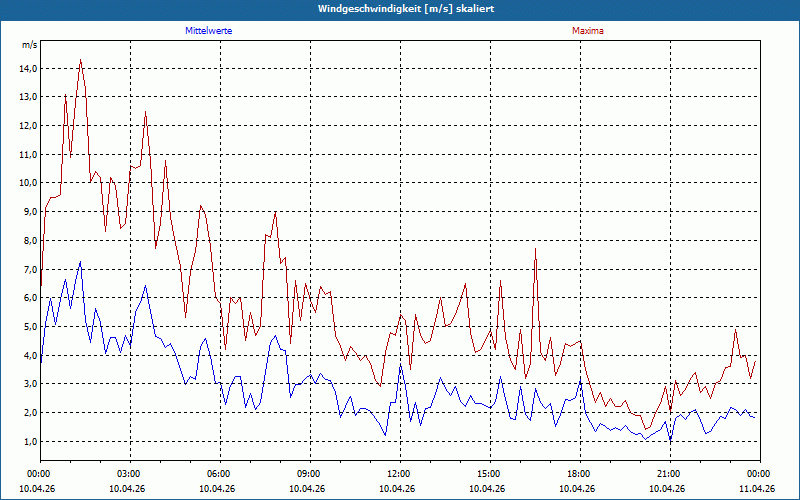Click the '10.04.26' date under '18:00'

pos(577,488)
